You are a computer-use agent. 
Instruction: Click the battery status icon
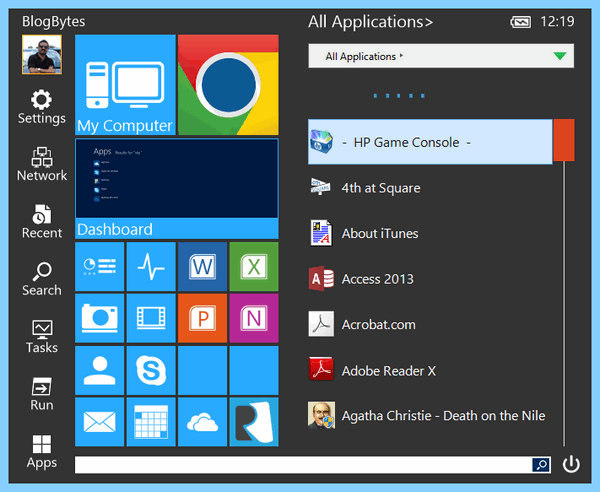[520, 22]
